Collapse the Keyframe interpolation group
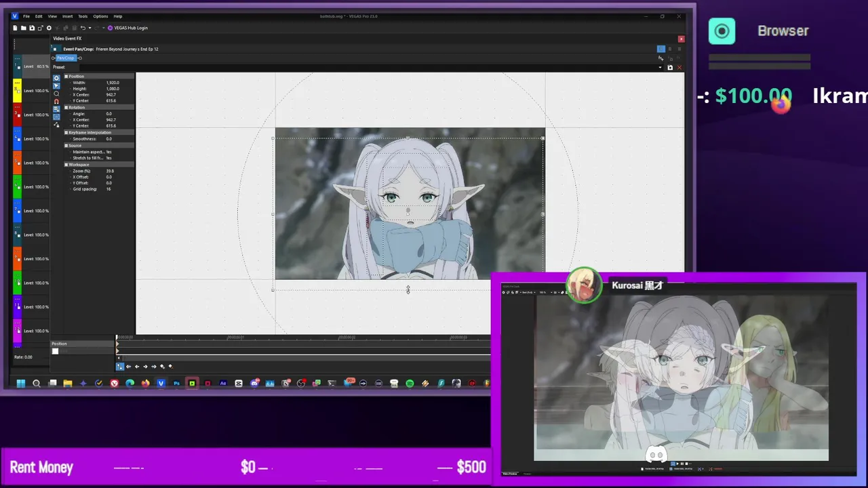Image resolution: width=868 pixels, height=488 pixels. [x=66, y=132]
